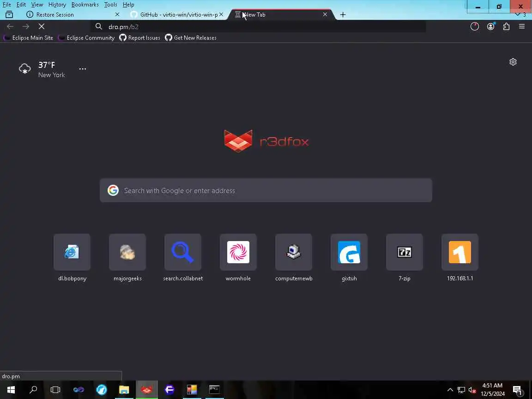Open Task View on the taskbar
This screenshot has height=399, width=532.
point(55,389)
